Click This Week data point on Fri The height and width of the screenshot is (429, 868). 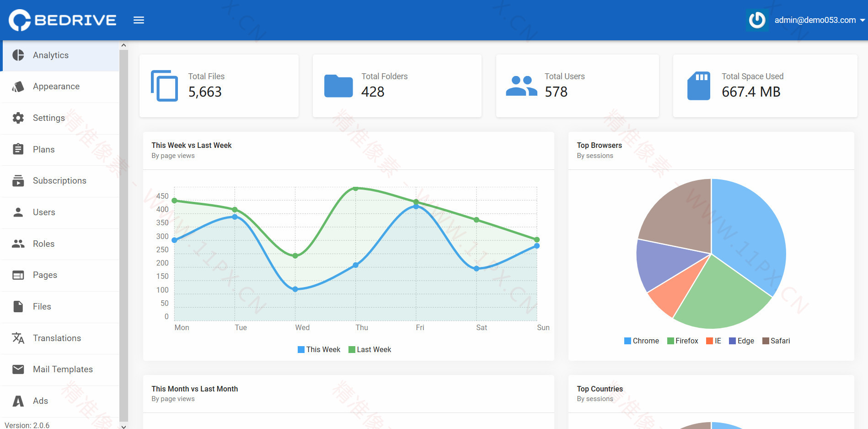tap(416, 206)
